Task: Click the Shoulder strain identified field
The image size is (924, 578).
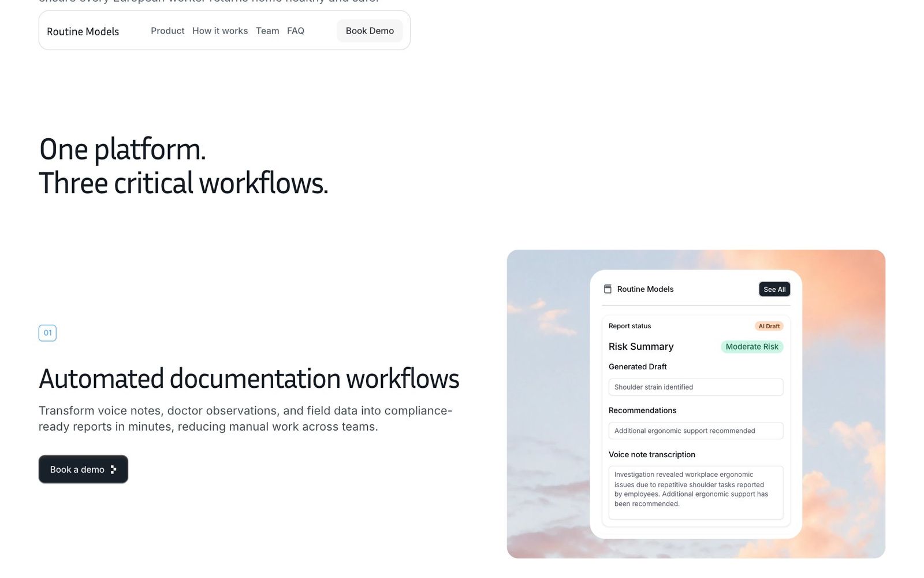Action: tap(696, 387)
